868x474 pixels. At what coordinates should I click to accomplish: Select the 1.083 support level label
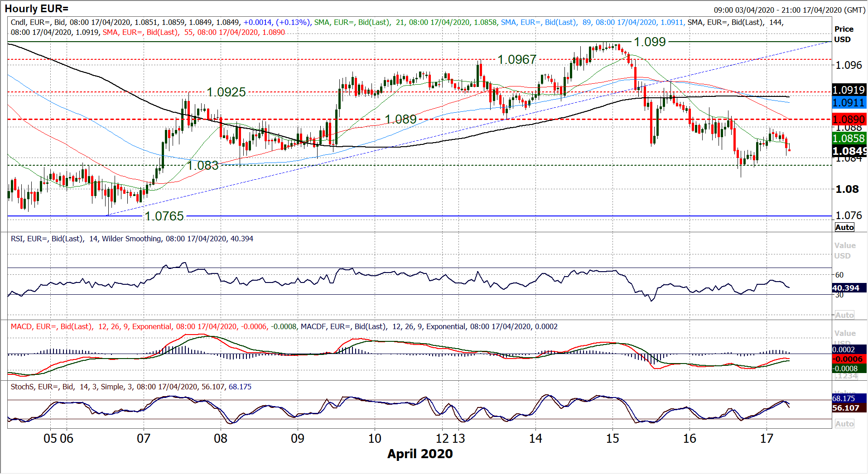coord(203,165)
